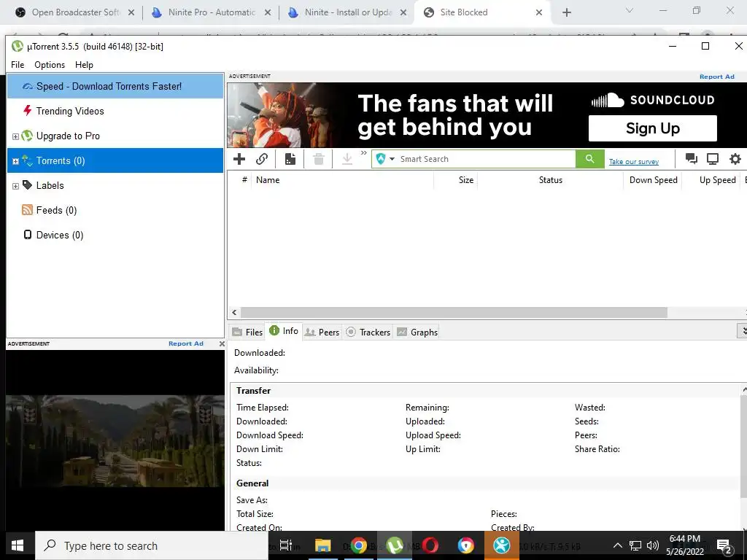747x560 pixels.
Task: Click the Remote monitor icon in toolbar
Action: tap(713, 159)
